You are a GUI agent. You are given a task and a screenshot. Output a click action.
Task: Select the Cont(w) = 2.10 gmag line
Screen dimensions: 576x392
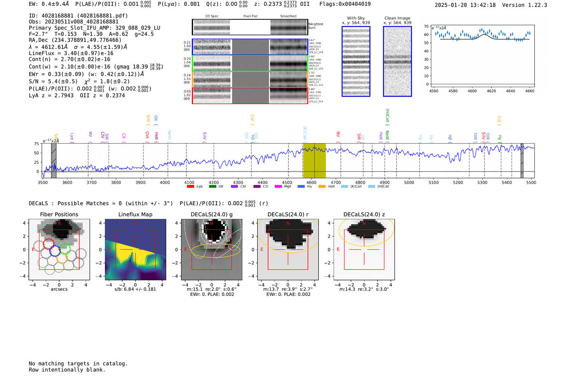click(x=96, y=66)
